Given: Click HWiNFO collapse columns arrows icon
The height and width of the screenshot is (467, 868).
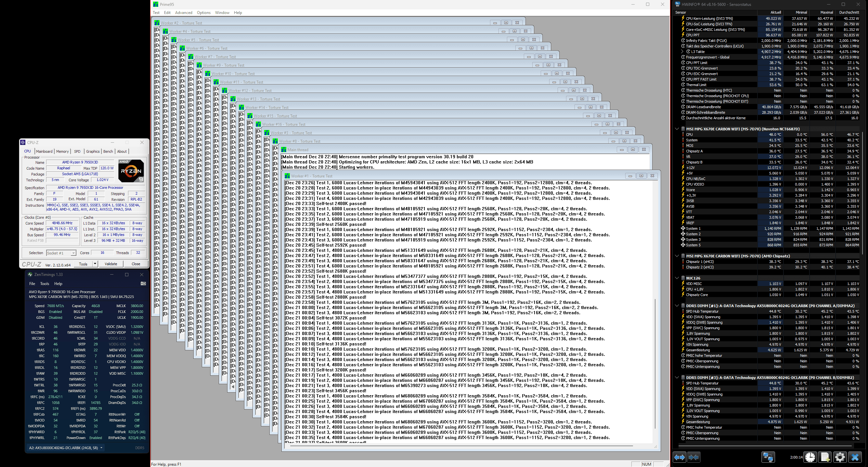Looking at the screenshot, I should 693,457.
